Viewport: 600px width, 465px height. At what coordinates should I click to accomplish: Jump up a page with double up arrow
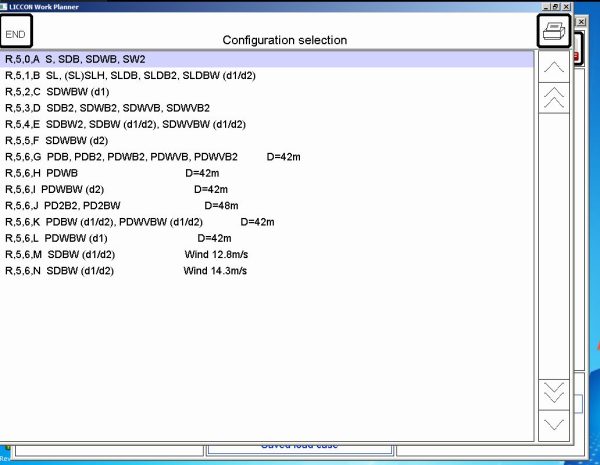click(x=554, y=98)
